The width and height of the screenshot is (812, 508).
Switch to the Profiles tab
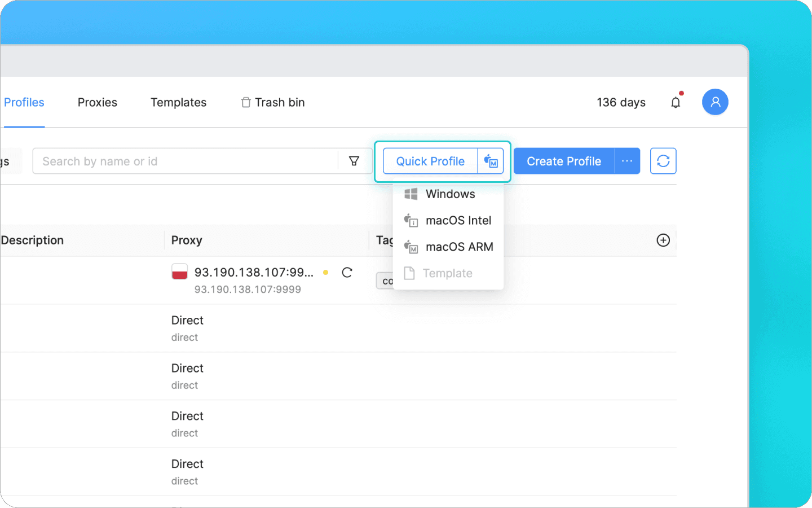click(24, 103)
